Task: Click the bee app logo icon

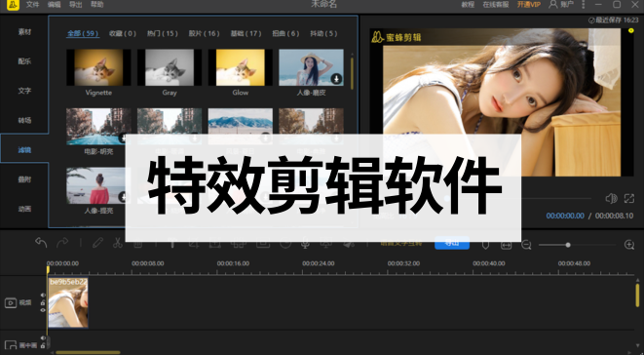Action: tap(13, 5)
